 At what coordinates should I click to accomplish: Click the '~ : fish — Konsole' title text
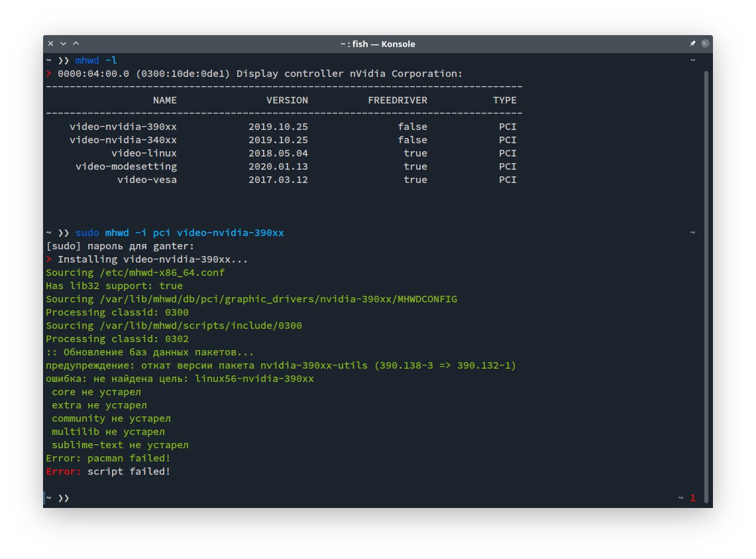pyautogui.click(x=378, y=44)
